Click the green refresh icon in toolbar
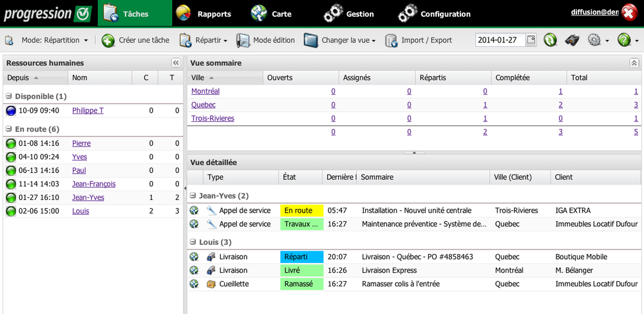 coord(550,40)
